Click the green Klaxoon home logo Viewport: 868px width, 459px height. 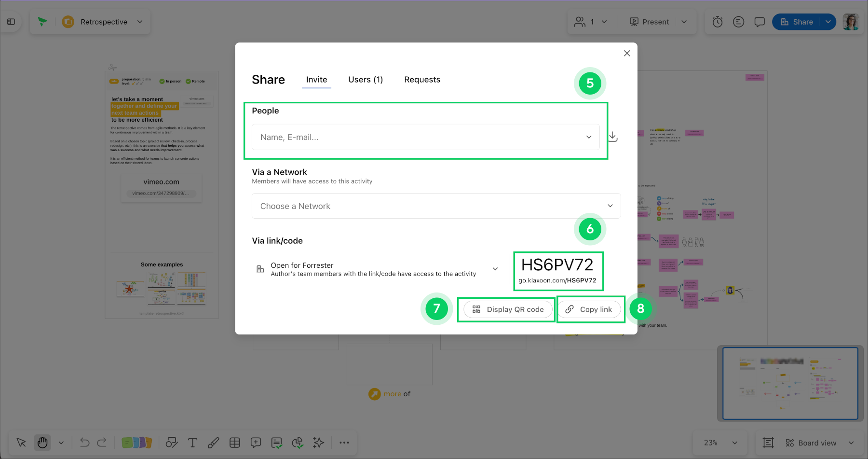(42, 22)
